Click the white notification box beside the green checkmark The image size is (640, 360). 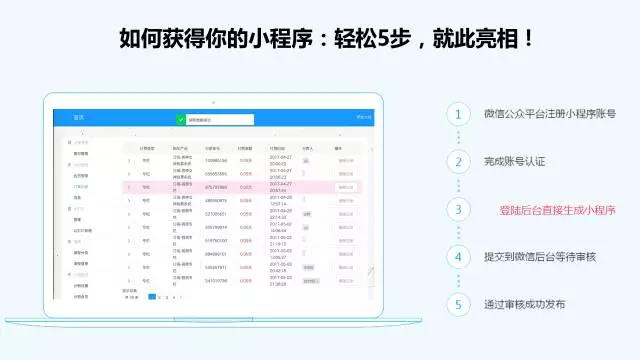pos(220,120)
